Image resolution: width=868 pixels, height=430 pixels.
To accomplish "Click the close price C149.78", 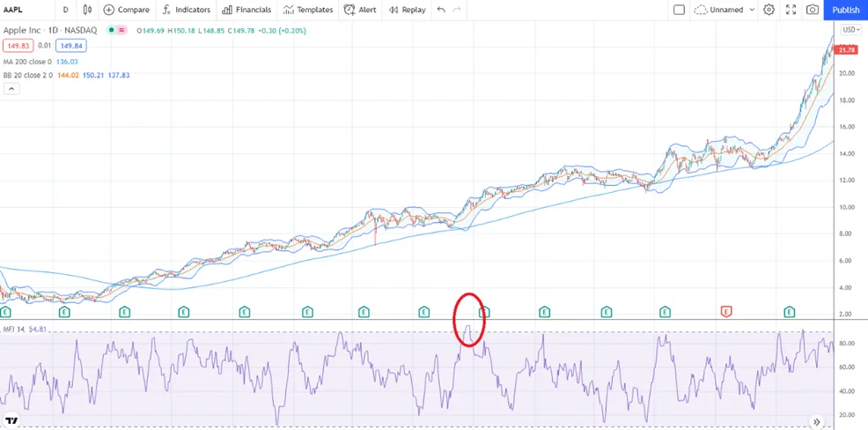I will (240, 31).
